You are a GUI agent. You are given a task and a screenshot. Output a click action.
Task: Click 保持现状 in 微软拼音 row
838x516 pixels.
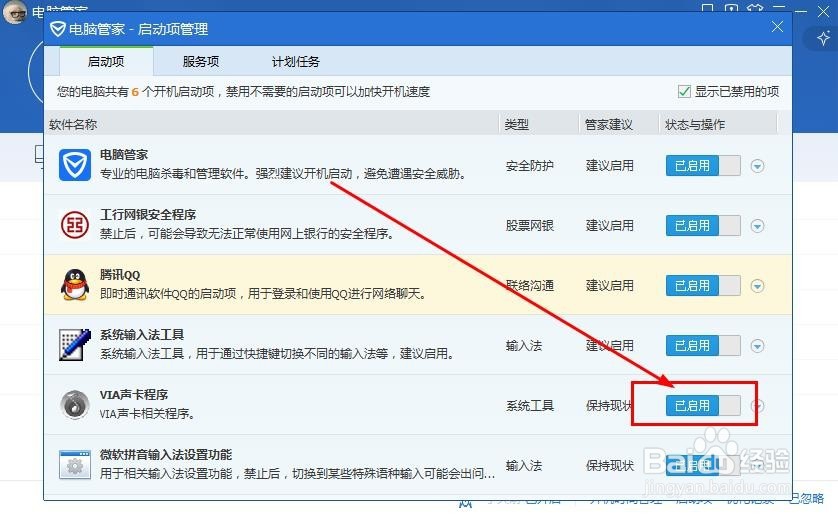[609, 465]
